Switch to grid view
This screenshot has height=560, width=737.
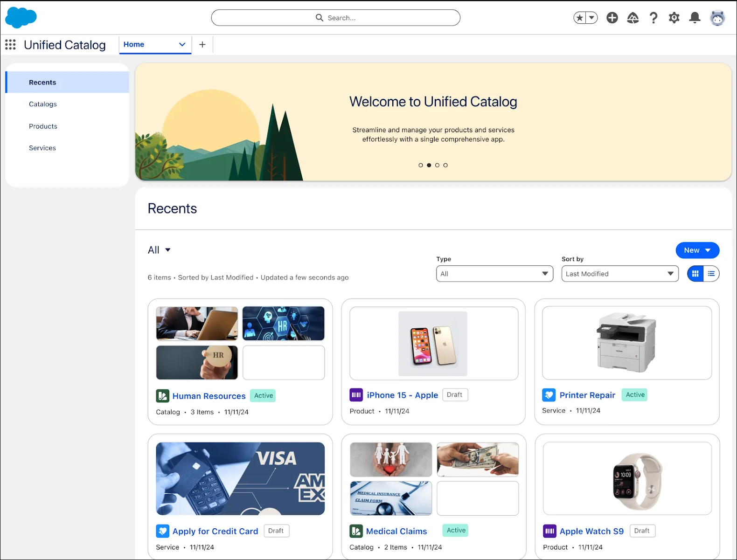[695, 274]
